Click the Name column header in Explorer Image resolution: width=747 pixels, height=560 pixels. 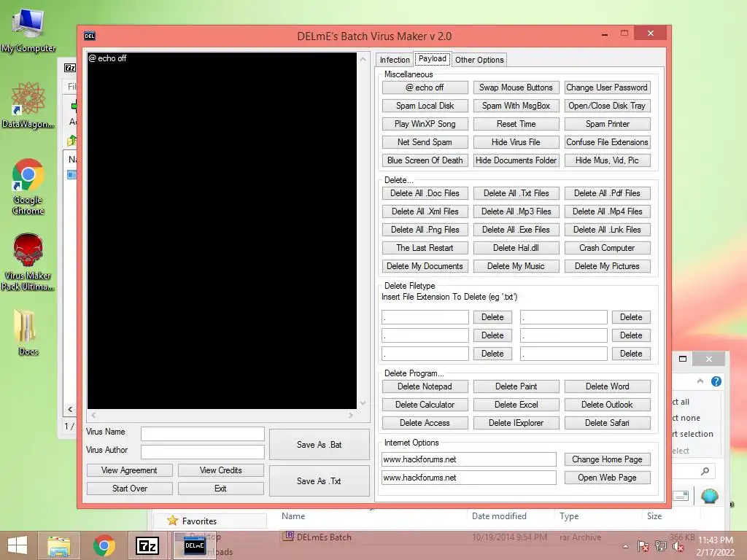click(x=293, y=516)
